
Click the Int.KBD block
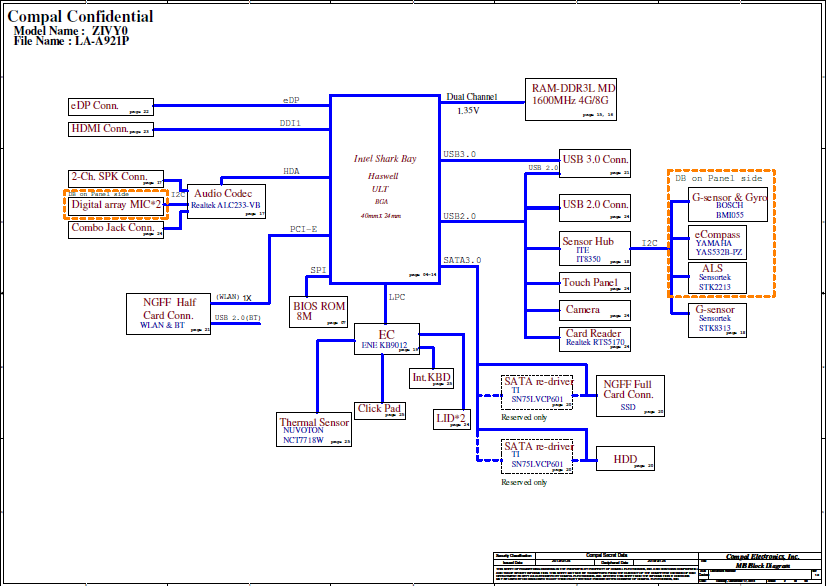(x=432, y=378)
